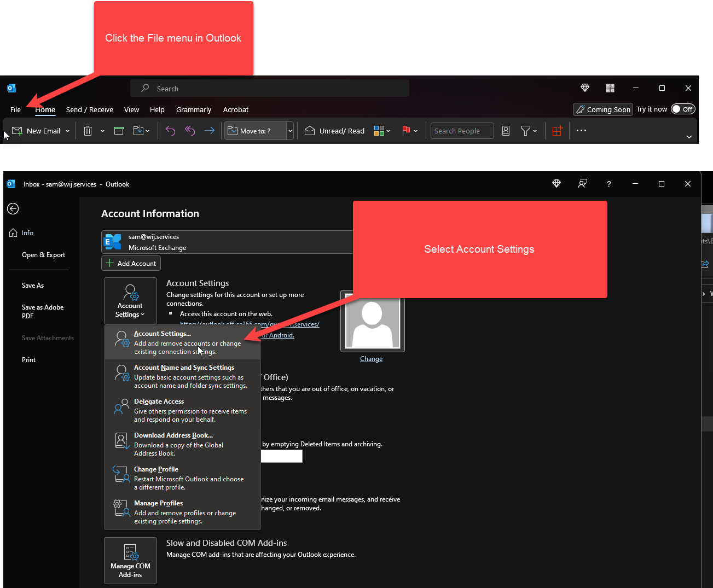Open the sam@wij.services account dropdown
The height and width of the screenshot is (588, 713).
coord(227,242)
